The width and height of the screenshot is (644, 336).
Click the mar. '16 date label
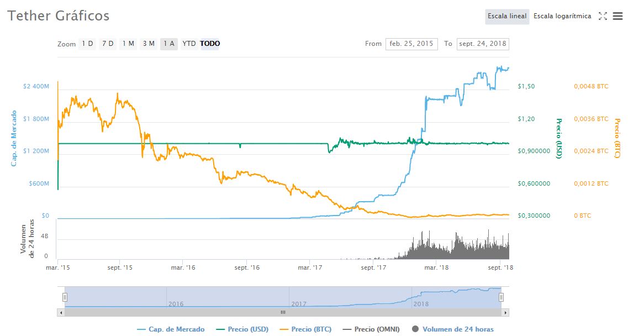(183, 267)
